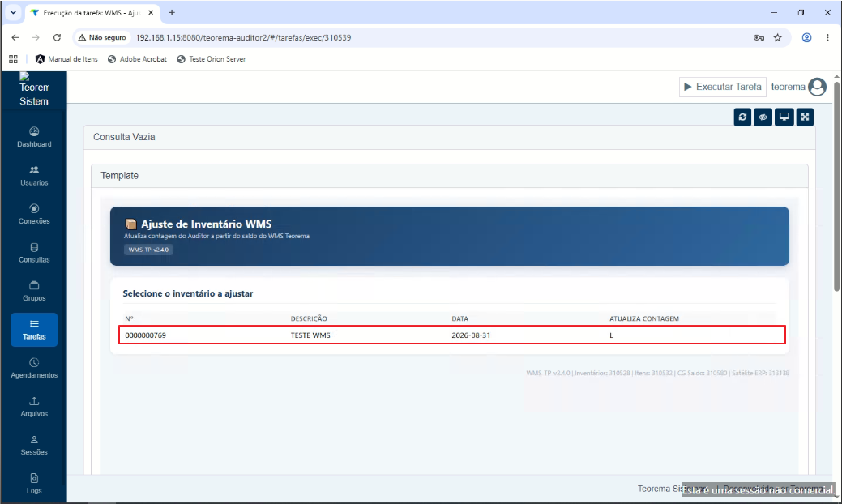Open Sessões from the sidebar
The width and height of the screenshot is (842, 504).
pos(34,446)
